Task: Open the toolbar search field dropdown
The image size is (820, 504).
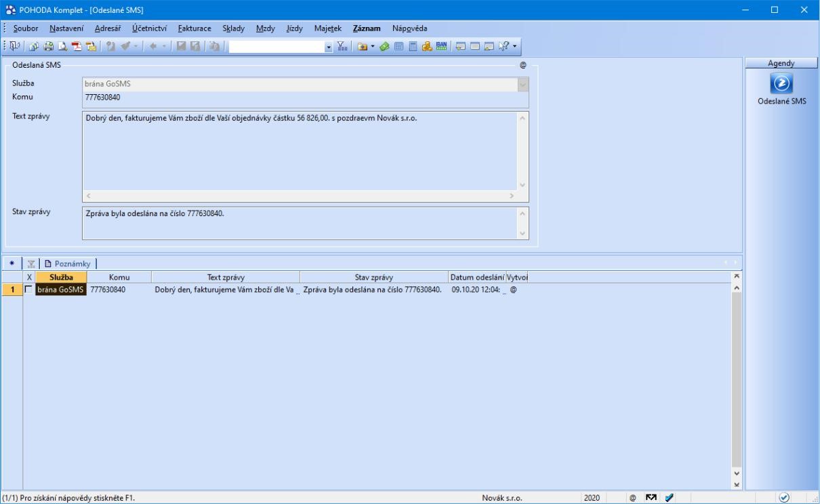Action: pyautogui.click(x=329, y=47)
